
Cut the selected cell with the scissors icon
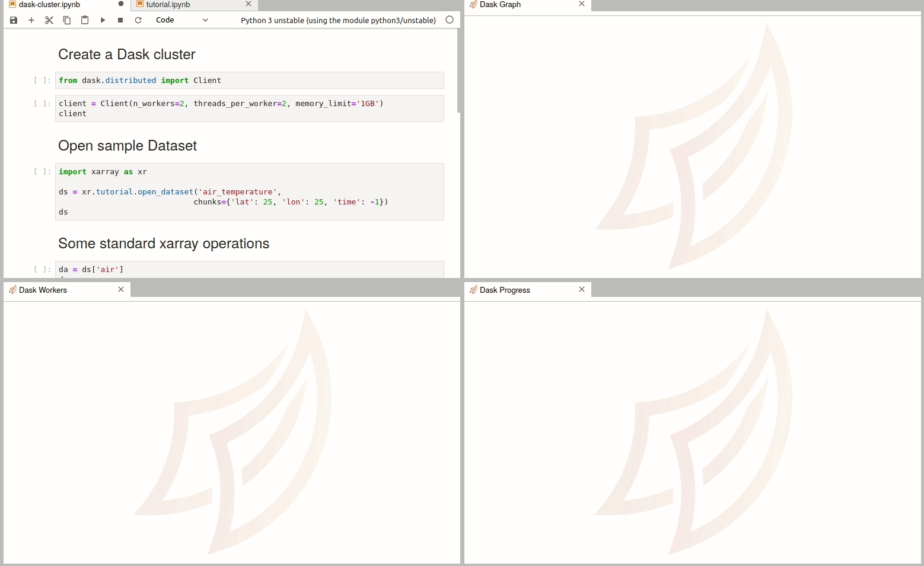pyautogui.click(x=49, y=20)
